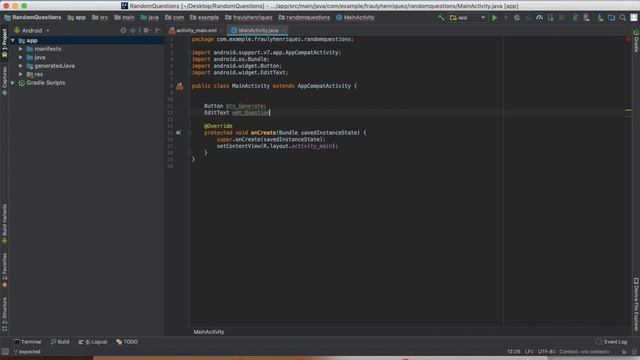Click the tool windows toggle at bottom-left corner

(x=5, y=351)
